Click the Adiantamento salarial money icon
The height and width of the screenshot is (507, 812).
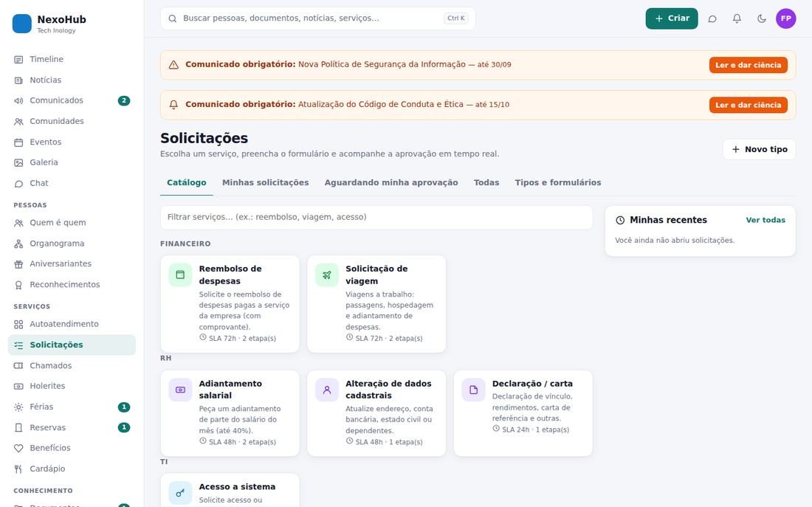pos(180,390)
